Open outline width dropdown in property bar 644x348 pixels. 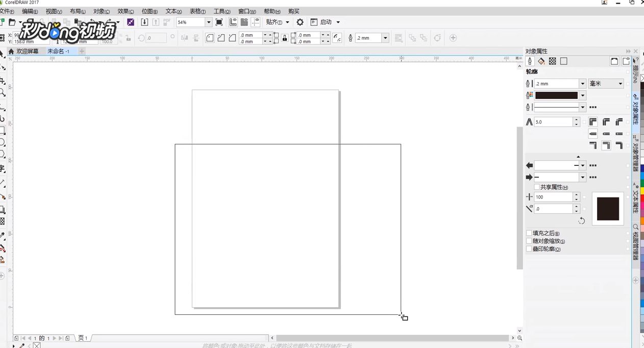385,38
